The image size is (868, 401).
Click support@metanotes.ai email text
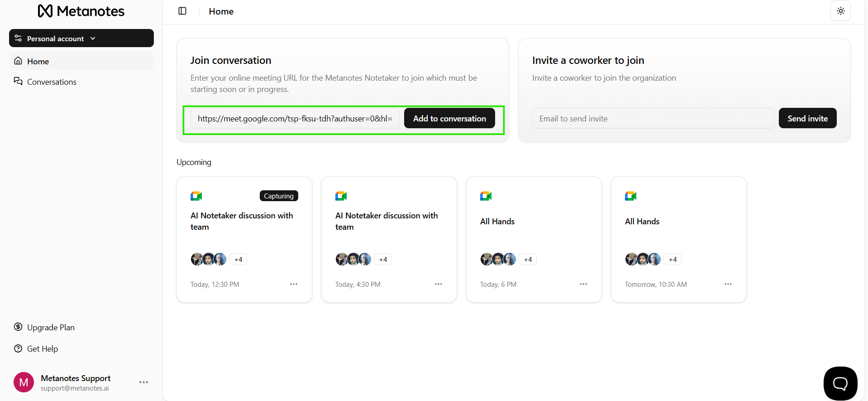pos(75,388)
